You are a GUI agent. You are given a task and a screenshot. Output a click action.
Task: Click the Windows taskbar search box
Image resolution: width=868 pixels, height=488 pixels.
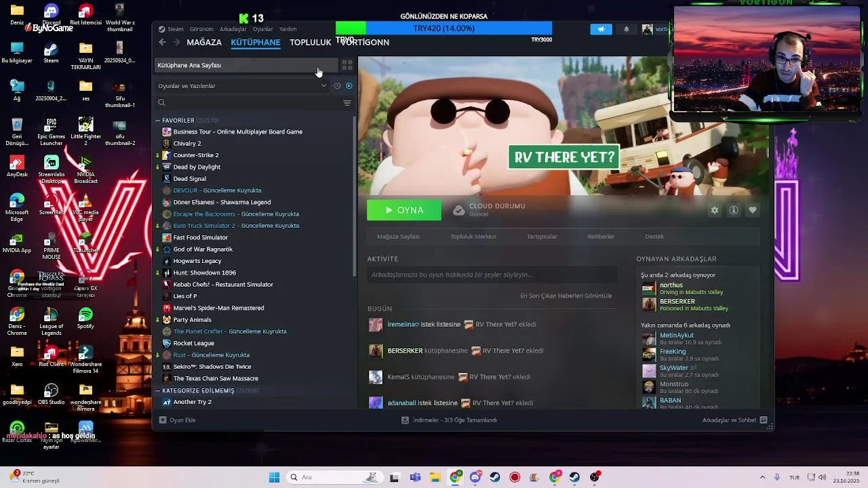coord(334,477)
